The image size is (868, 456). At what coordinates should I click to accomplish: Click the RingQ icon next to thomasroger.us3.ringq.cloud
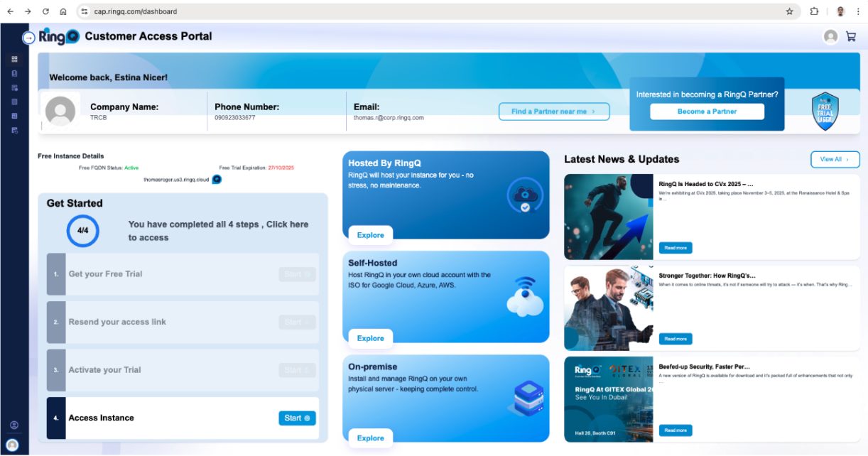tap(217, 180)
